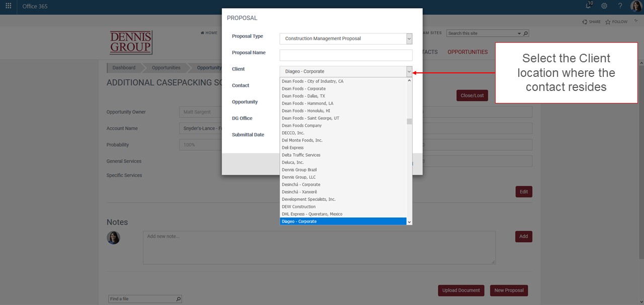The width and height of the screenshot is (644, 305).
Task: Open the notifications bell icon
Action: (x=589, y=6)
